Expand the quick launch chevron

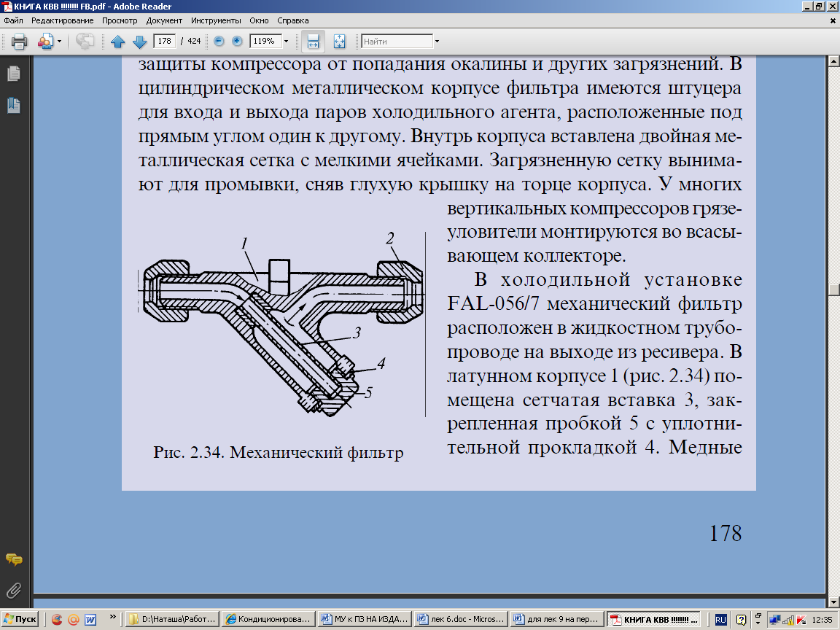coord(112,617)
